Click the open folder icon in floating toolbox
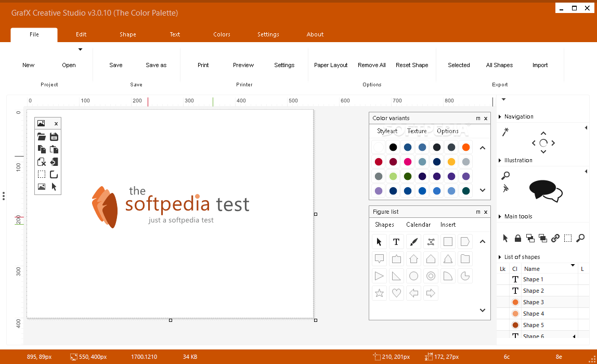 click(42, 137)
